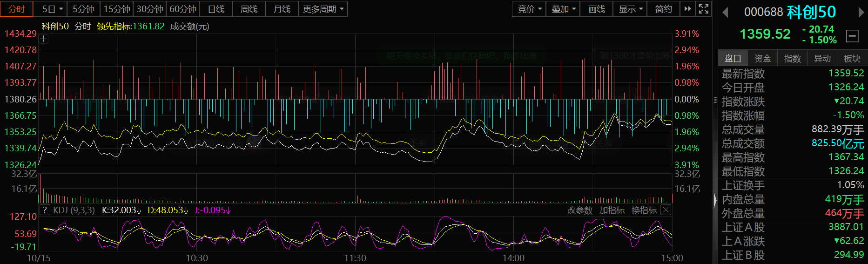Open the 竞价 dropdown
868x264 pixels.
[x=529, y=9]
